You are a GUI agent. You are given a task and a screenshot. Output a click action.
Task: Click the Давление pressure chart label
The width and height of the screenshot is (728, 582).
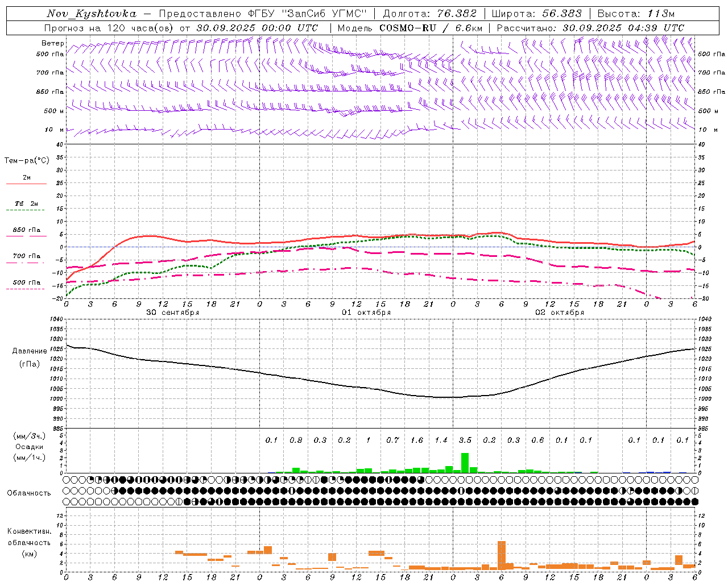[30, 351]
